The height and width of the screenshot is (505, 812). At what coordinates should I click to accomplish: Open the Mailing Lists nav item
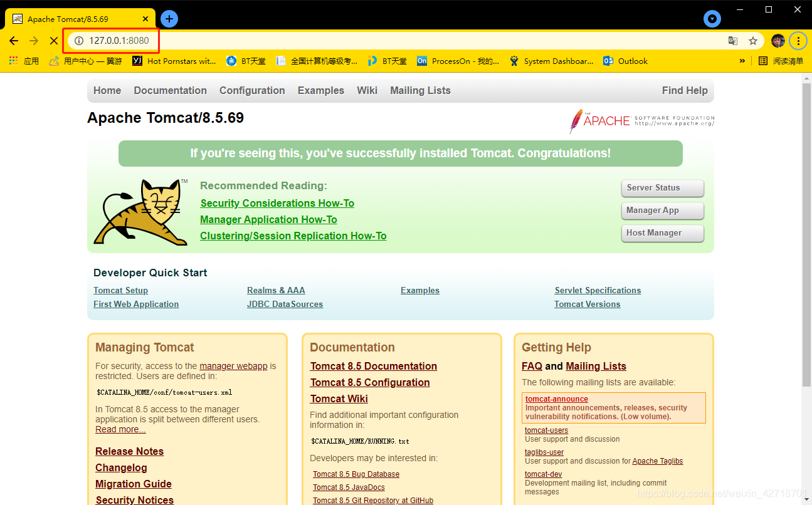point(420,90)
